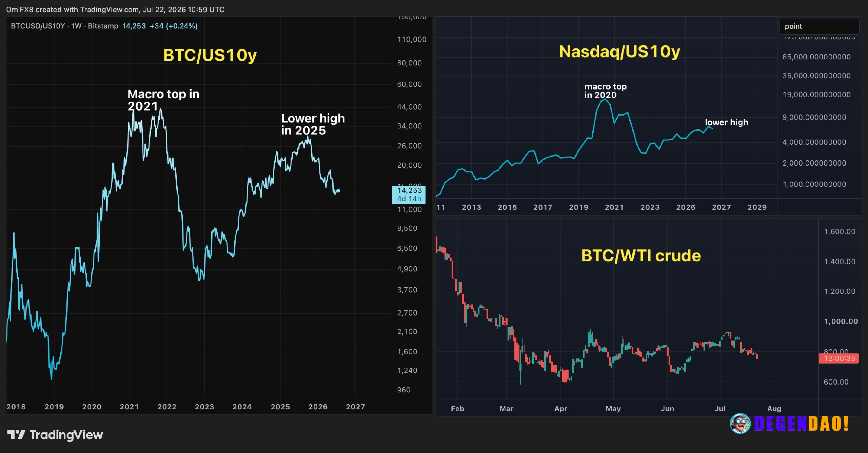Click the 1,000.00 BTC/WTI scale label

click(841, 322)
